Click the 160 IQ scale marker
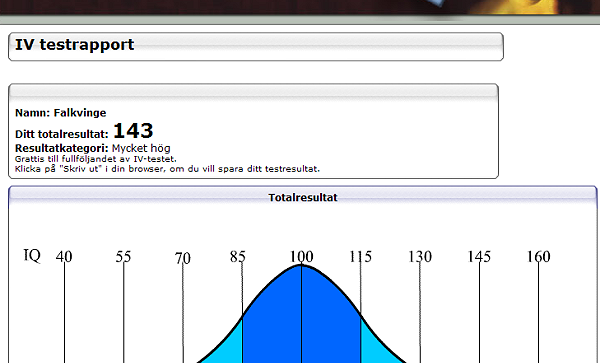The height and width of the screenshot is (363, 600). [538, 256]
